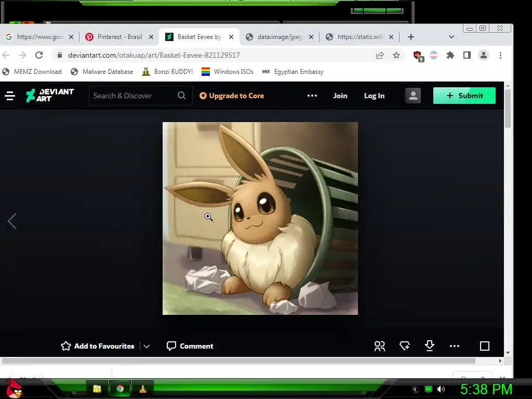The image size is (532, 399).
Task: Close the Pinterest tab
Action: click(151, 37)
